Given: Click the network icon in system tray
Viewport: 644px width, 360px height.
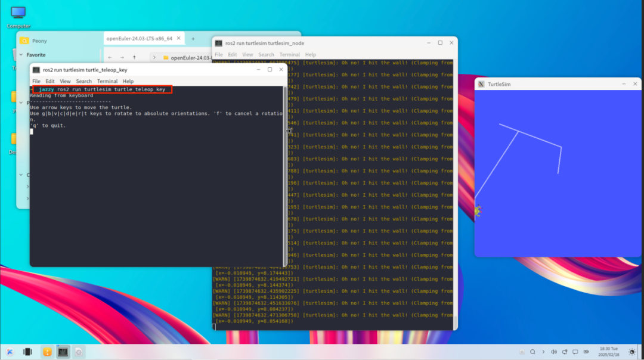Looking at the screenshot, I should (565, 352).
